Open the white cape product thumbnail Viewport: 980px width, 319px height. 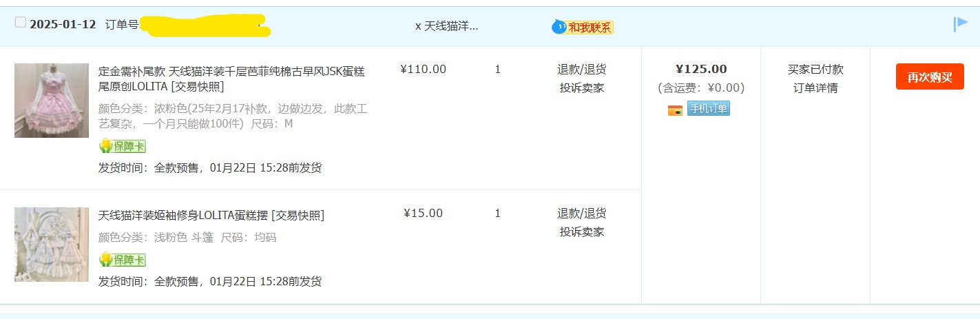(x=52, y=245)
